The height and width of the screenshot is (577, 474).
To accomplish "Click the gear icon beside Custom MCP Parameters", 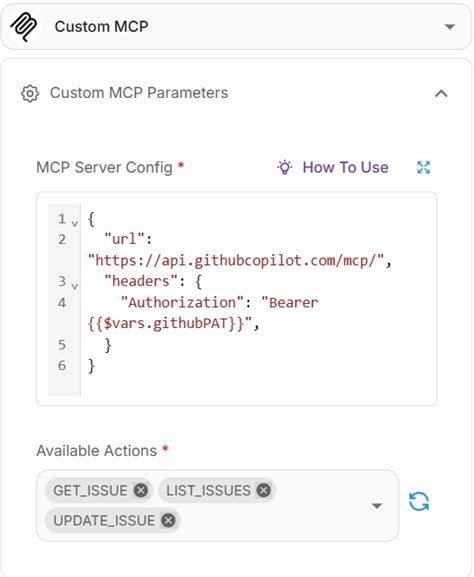I will click(30, 93).
